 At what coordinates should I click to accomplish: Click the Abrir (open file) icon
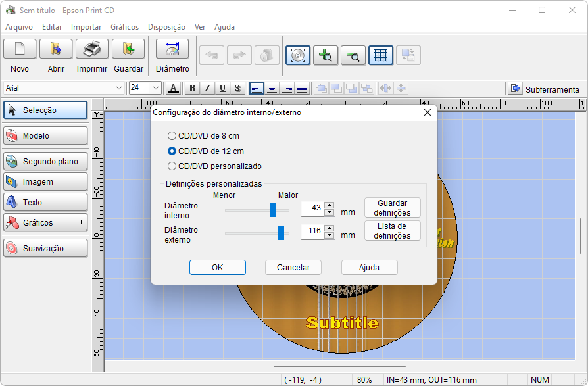(56, 49)
